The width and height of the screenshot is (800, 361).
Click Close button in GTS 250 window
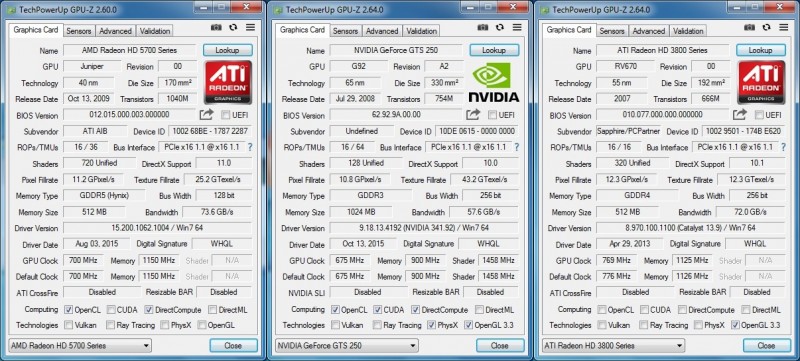click(499, 345)
